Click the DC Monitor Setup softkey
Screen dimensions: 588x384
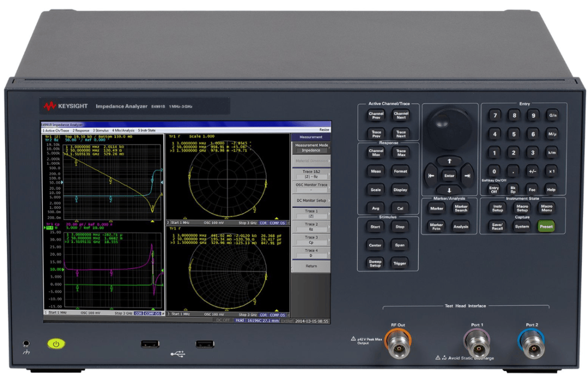click(311, 200)
